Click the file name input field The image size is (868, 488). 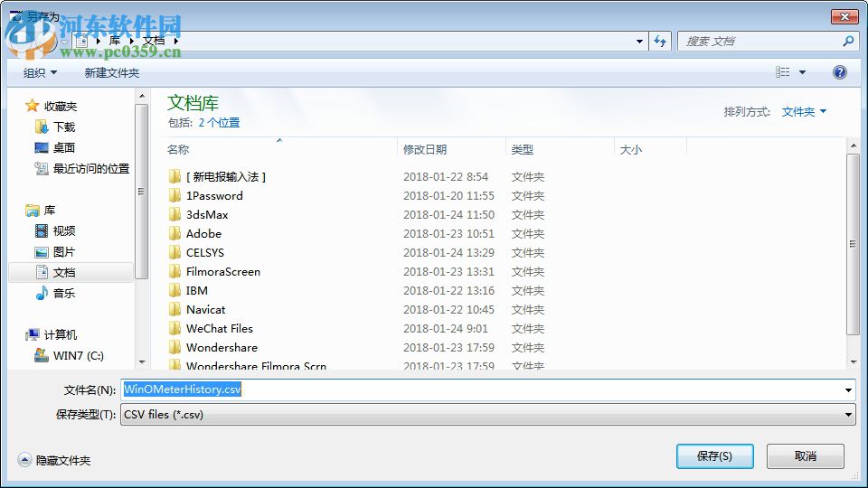pos(482,389)
